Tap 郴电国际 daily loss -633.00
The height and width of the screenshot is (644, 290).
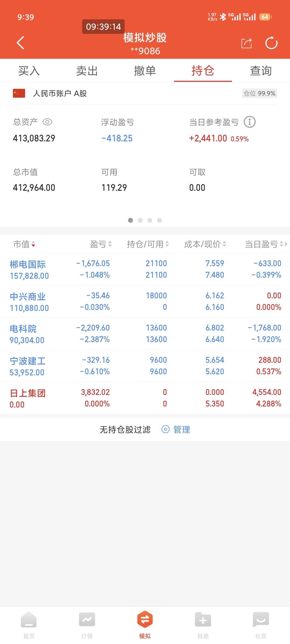(x=267, y=263)
